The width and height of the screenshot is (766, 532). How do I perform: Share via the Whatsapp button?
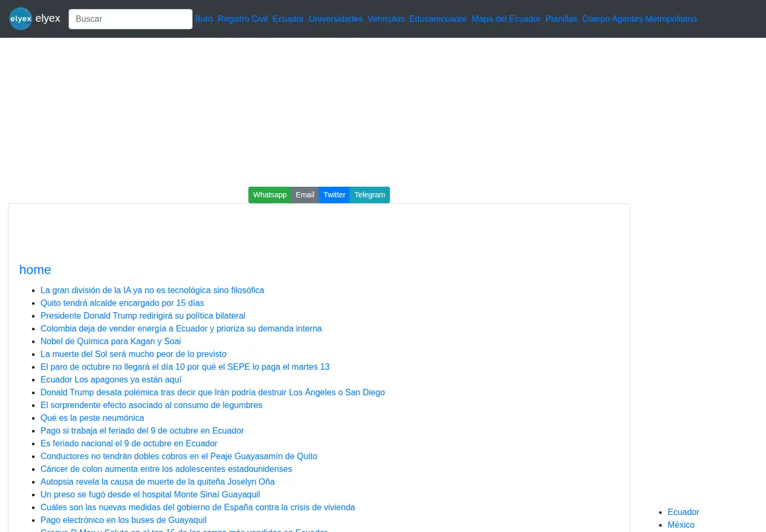270,195
